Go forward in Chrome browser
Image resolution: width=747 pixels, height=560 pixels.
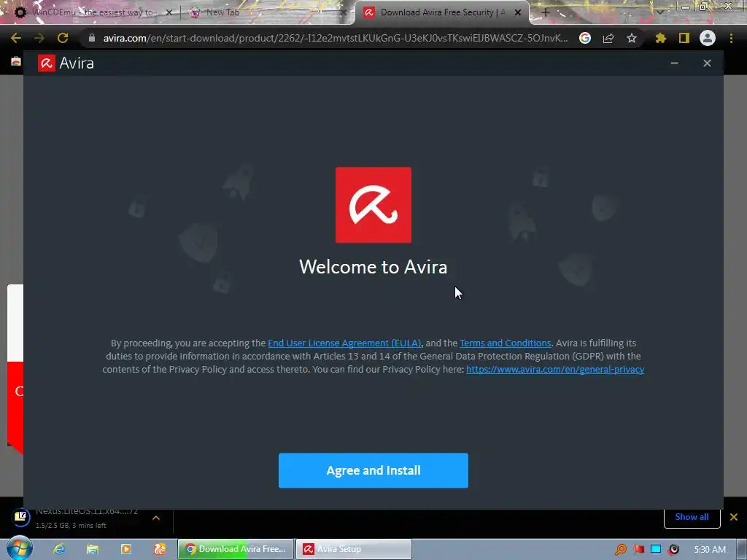click(39, 38)
